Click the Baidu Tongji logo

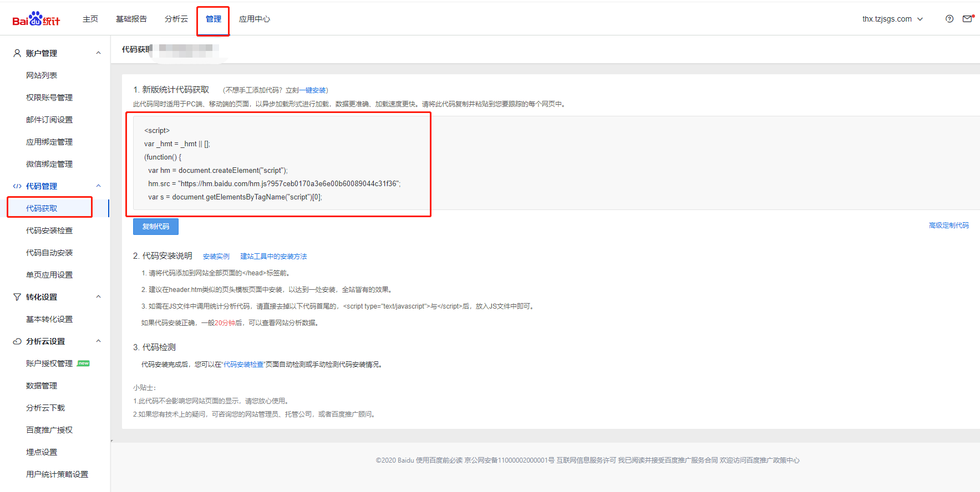(x=36, y=19)
